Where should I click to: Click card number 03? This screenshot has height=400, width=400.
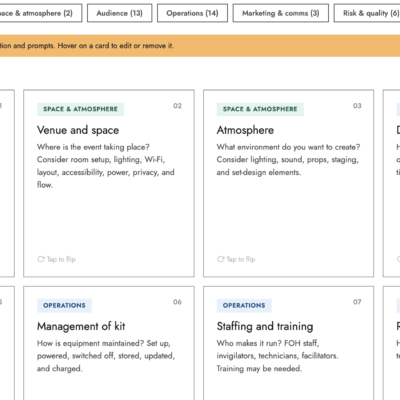click(357, 106)
